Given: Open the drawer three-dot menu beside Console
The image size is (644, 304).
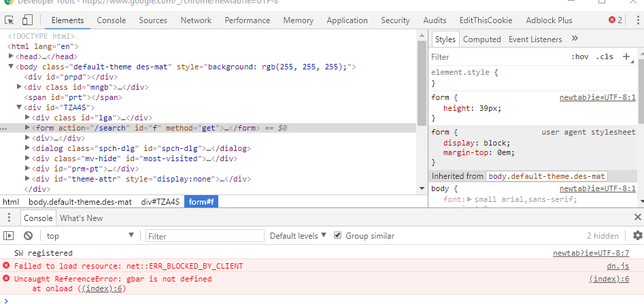Looking at the screenshot, I should tap(10, 218).
